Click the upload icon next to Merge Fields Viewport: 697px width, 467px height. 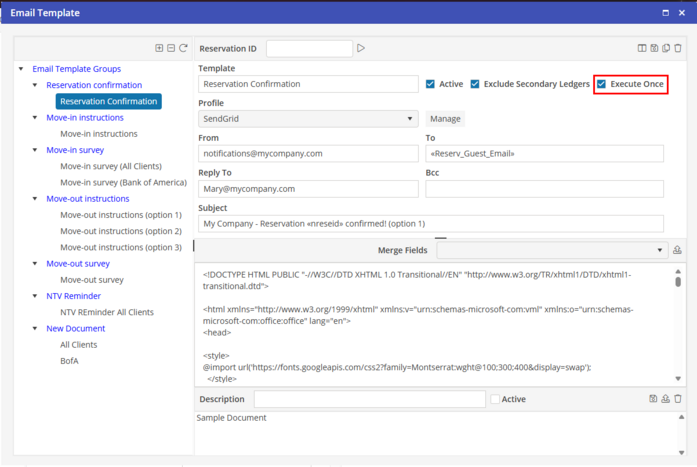click(678, 250)
